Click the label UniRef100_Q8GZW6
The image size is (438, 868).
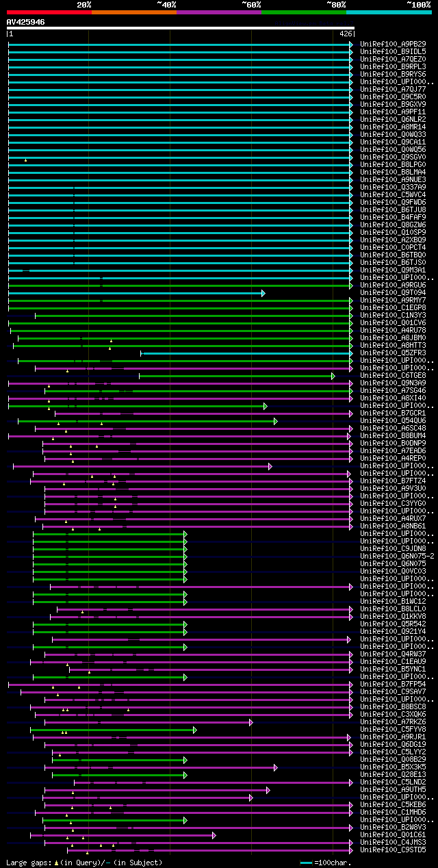click(x=393, y=225)
